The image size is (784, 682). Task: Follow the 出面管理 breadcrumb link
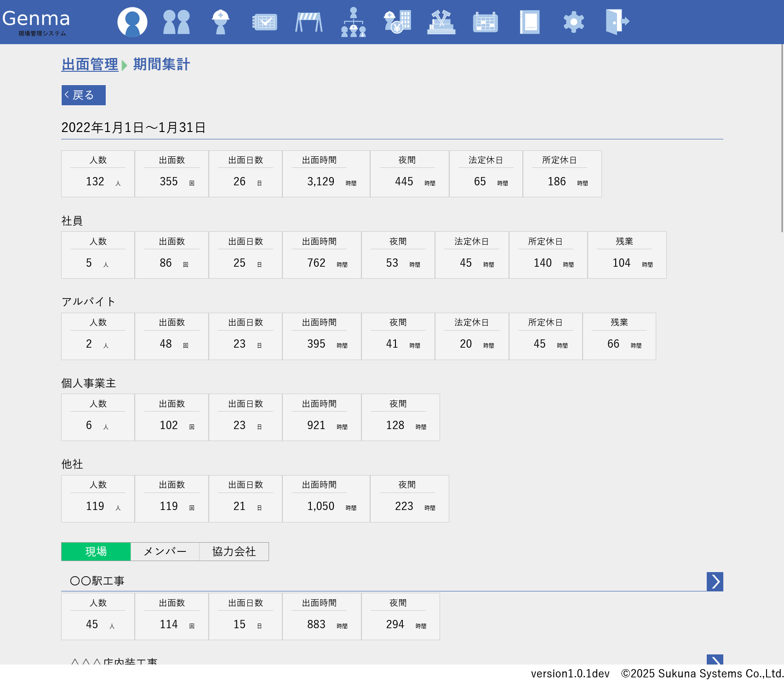click(90, 64)
